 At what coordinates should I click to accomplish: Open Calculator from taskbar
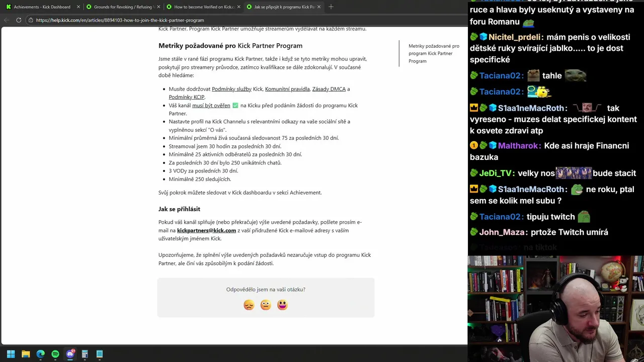pyautogui.click(x=85, y=354)
